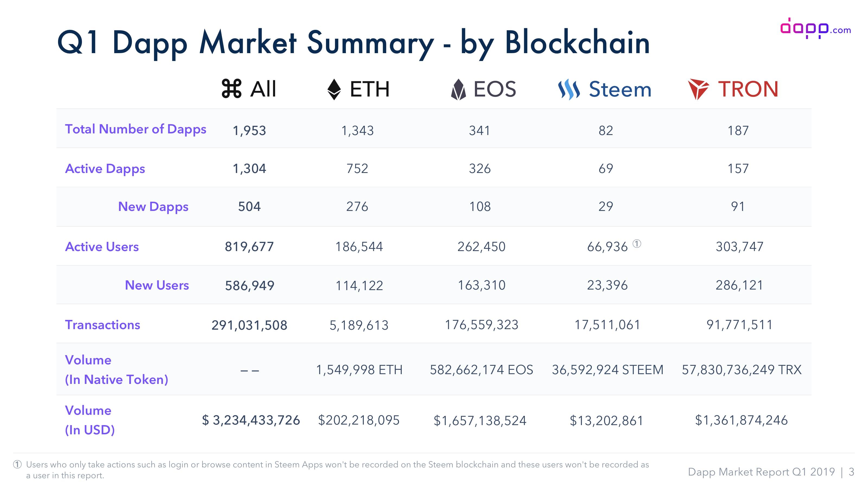
Task: Select the Active Dapps row label
Action: [105, 169]
